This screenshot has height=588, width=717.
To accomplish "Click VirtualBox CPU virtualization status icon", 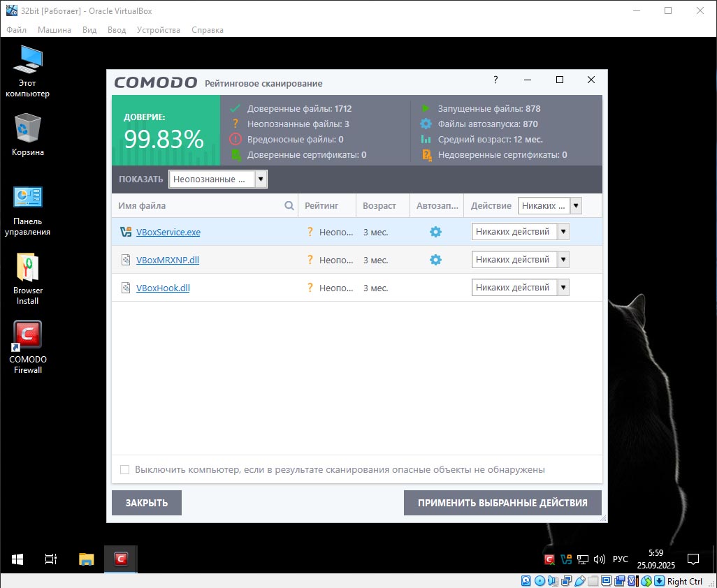I will point(633,581).
